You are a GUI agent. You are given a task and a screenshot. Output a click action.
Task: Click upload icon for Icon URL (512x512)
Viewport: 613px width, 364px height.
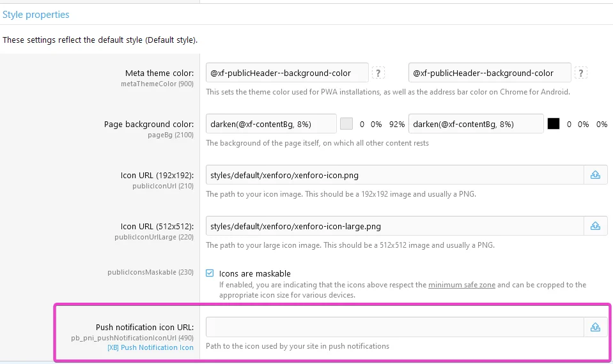(595, 225)
